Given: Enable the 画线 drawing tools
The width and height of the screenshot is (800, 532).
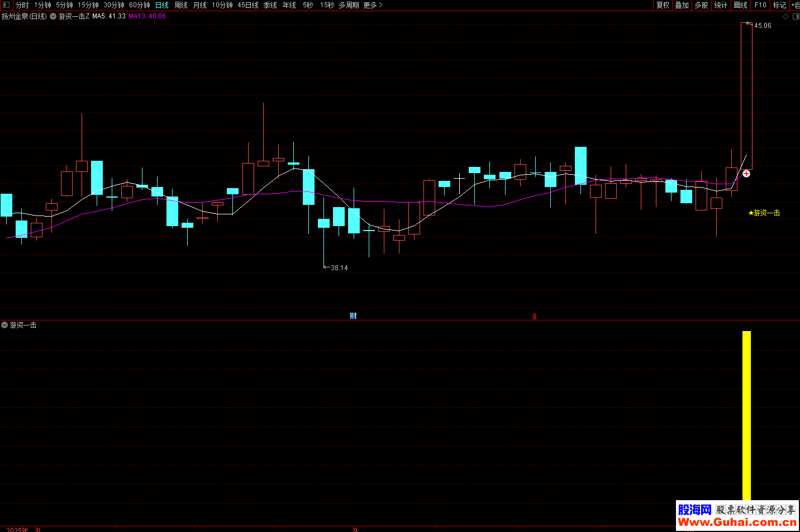Looking at the screenshot, I should (740, 5).
